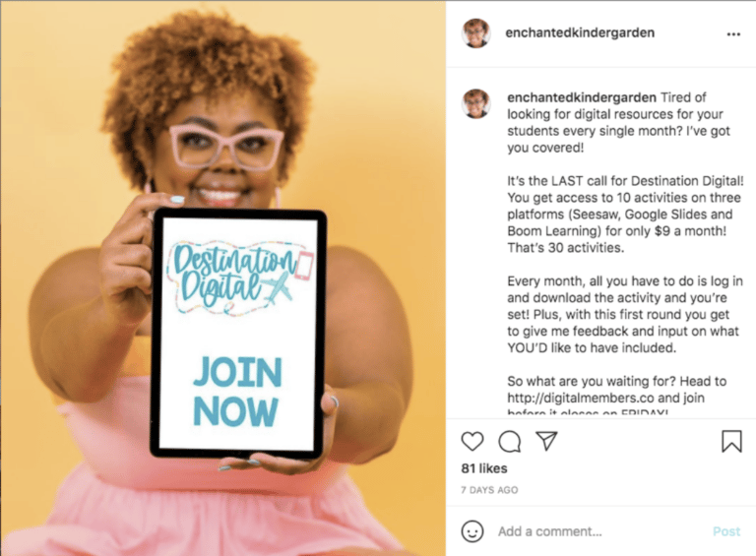Open the emoji picker smiley icon
The width and height of the screenshot is (756, 556).
coord(472,531)
